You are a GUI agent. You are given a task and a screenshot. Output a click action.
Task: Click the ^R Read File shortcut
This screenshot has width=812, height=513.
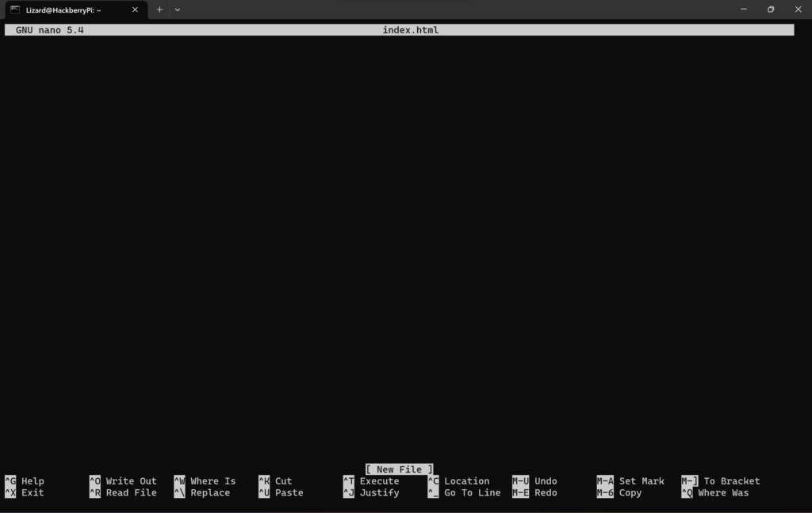[123, 493]
